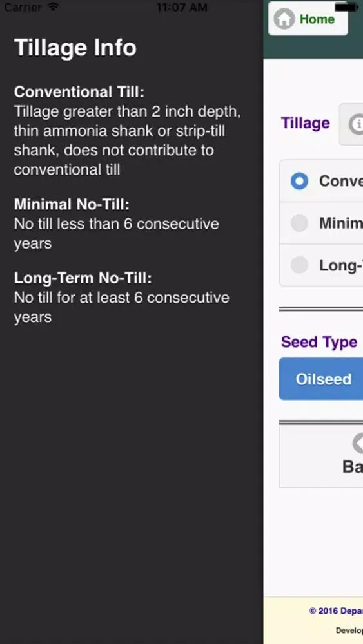Viewport: 363px width, 644px height.
Task: Tap the 'Long-Term No-Till:' heading
Action: [83, 278]
